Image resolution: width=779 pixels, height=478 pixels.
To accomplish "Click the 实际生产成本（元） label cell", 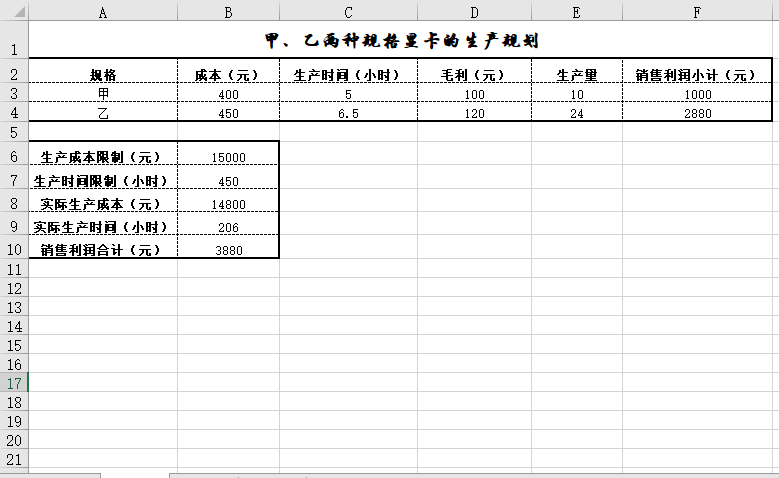I will [103, 204].
